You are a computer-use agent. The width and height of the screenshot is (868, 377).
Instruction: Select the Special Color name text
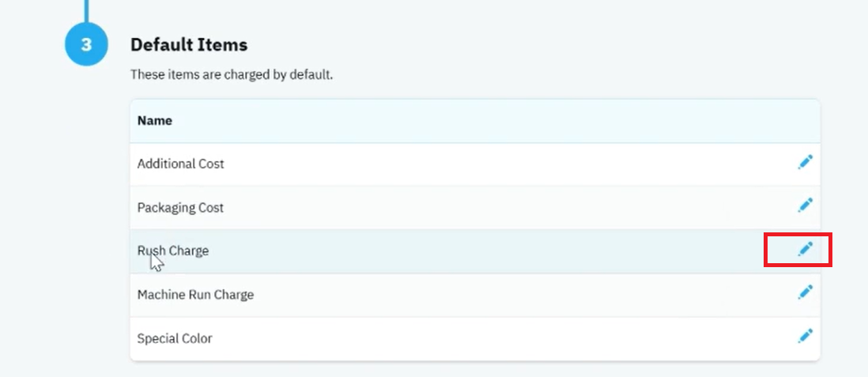(x=175, y=338)
